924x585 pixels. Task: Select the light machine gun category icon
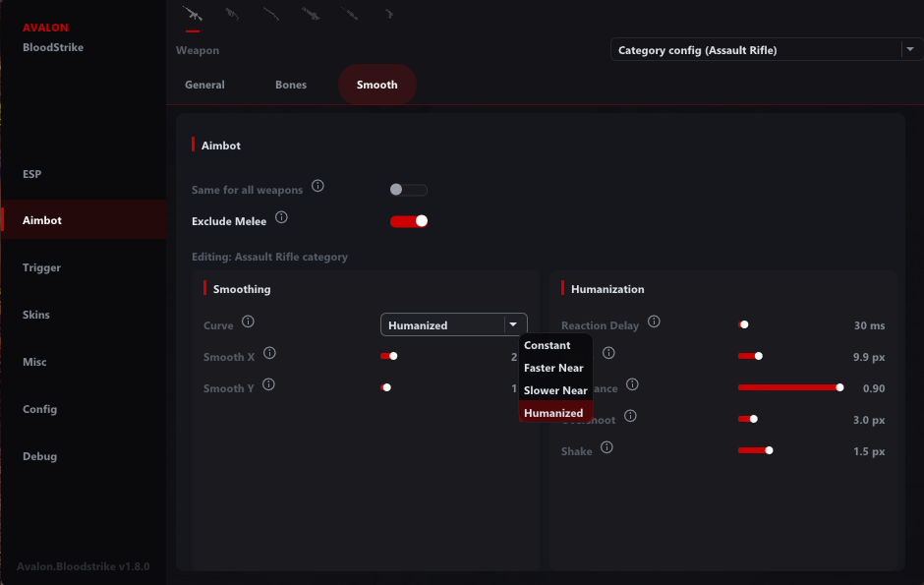pyautogui.click(x=311, y=14)
